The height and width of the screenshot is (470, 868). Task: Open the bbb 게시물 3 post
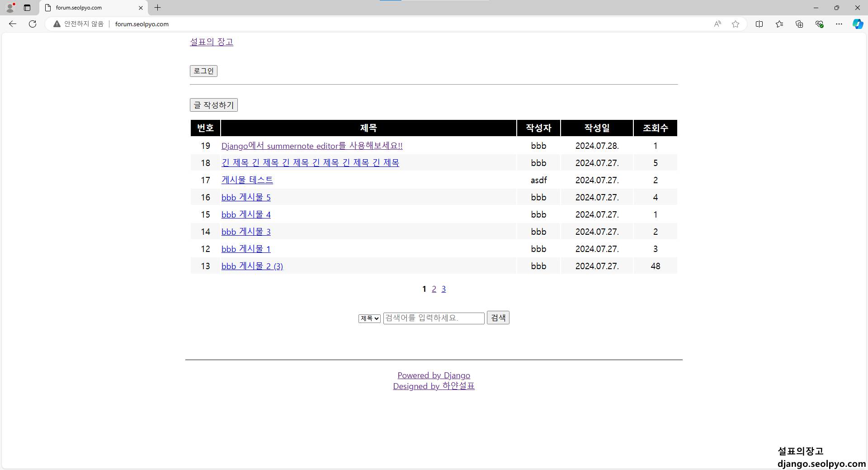(x=246, y=232)
